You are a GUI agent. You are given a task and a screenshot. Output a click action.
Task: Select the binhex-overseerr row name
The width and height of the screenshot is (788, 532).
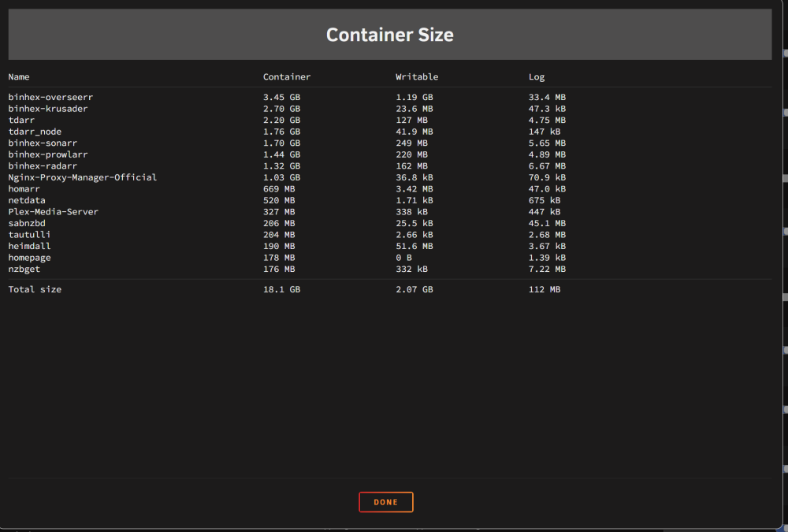click(50, 97)
